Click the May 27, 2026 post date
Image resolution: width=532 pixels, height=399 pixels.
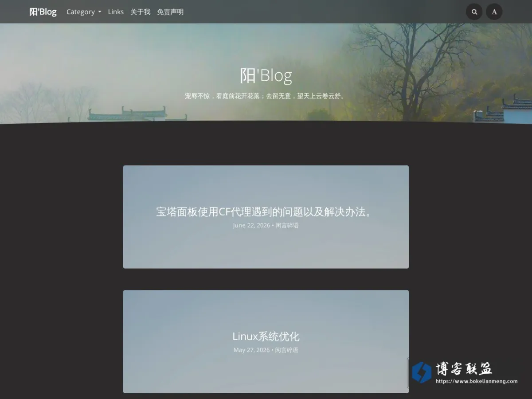[x=252, y=350]
